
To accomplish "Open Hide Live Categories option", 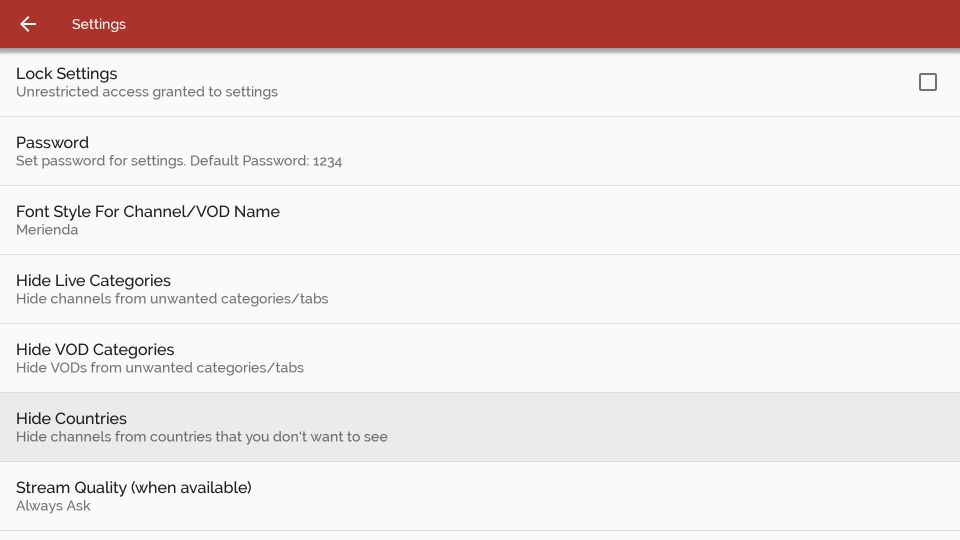I will (480, 290).
